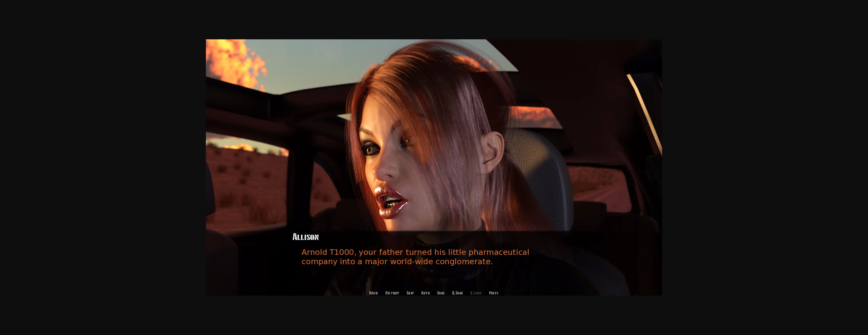The width and height of the screenshot is (868, 335).
Task: Open the Save screen
Action: [x=440, y=293]
